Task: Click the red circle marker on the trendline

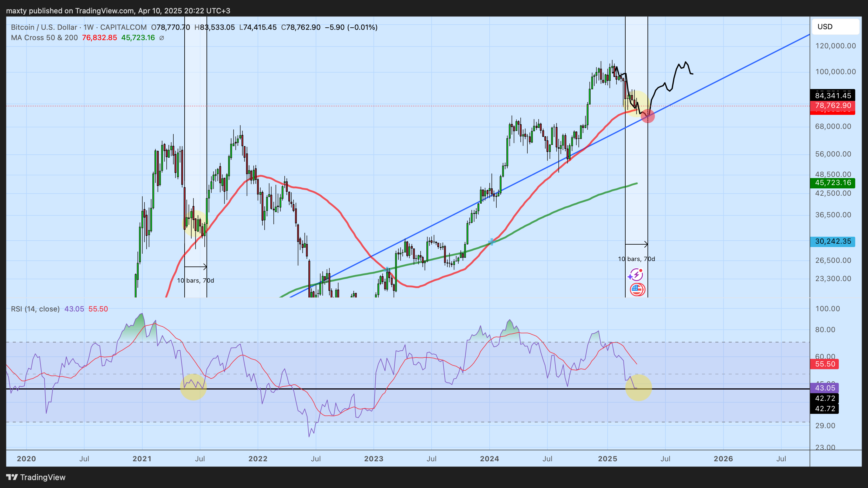Action: [x=648, y=116]
